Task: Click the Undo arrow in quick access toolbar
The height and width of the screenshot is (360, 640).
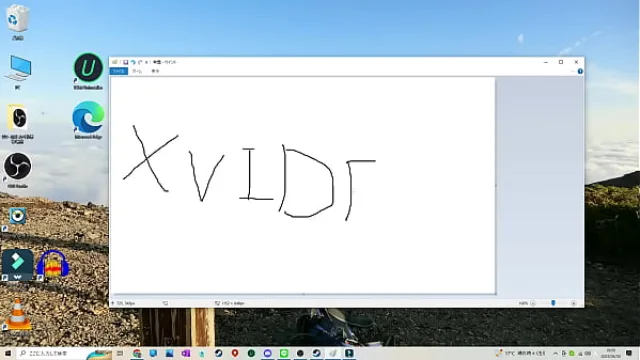Action: [x=133, y=62]
